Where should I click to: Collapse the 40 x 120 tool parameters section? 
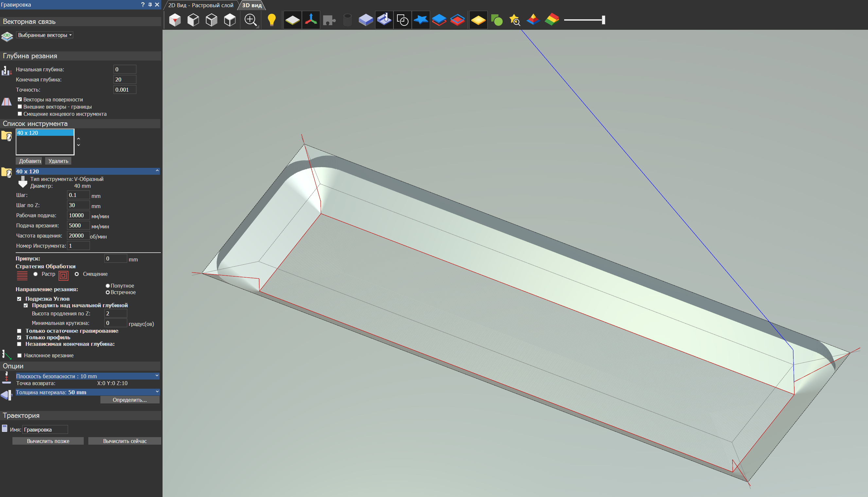[157, 171]
